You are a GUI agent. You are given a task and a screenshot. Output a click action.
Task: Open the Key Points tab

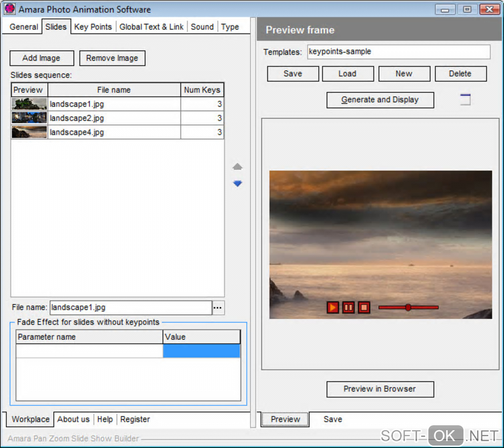(93, 27)
